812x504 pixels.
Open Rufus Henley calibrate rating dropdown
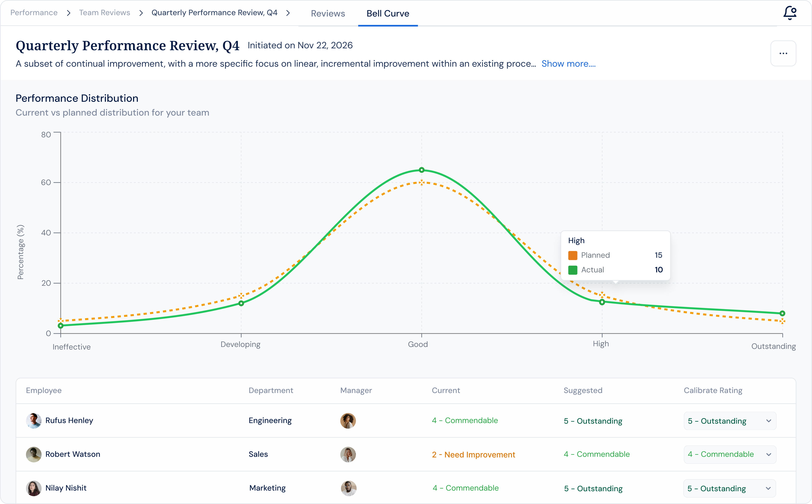(x=730, y=421)
